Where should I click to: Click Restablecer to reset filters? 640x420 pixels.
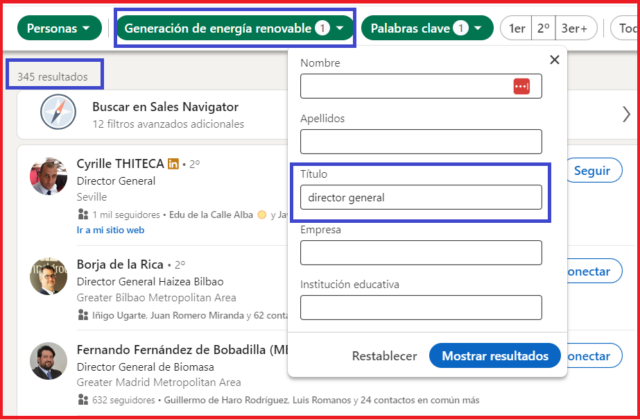tap(384, 356)
